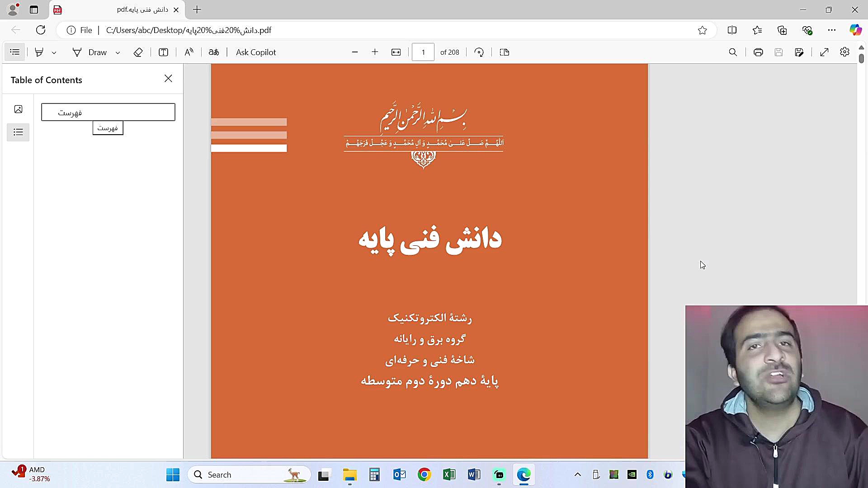
Task: Open Find in PDF search icon
Action: click(x=733, y=52)
